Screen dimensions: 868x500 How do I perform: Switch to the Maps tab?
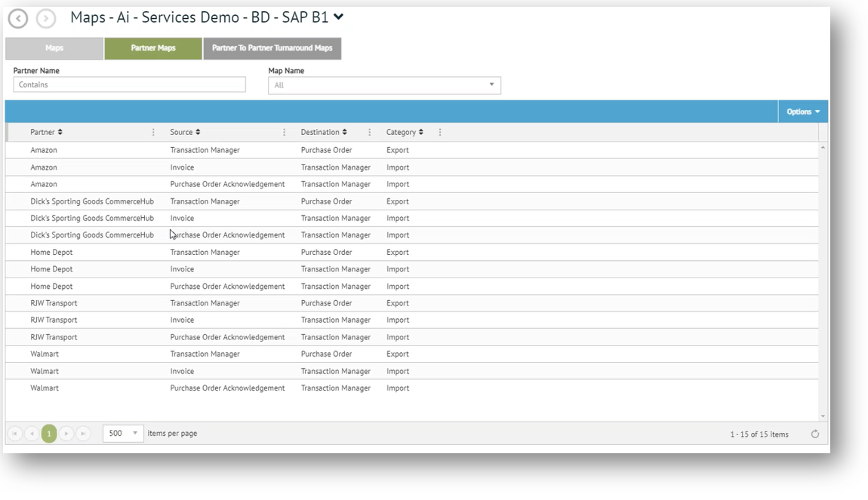click(x=54, y=48)
